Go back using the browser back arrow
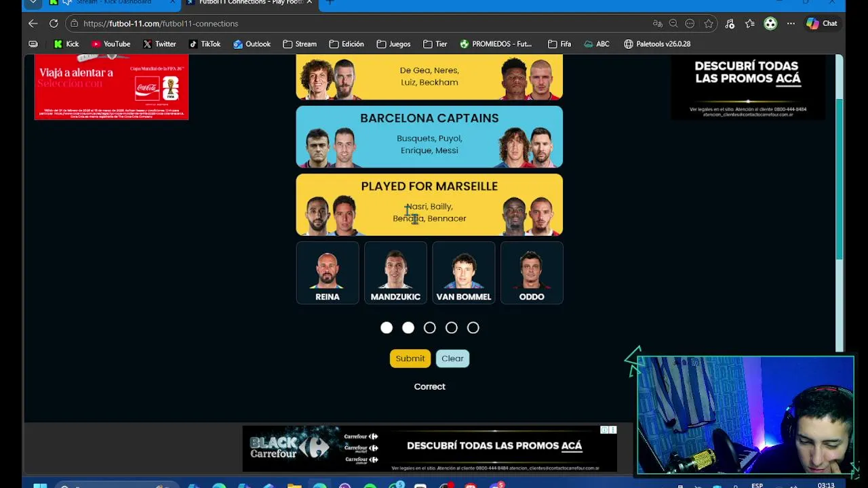 [33, 23]
